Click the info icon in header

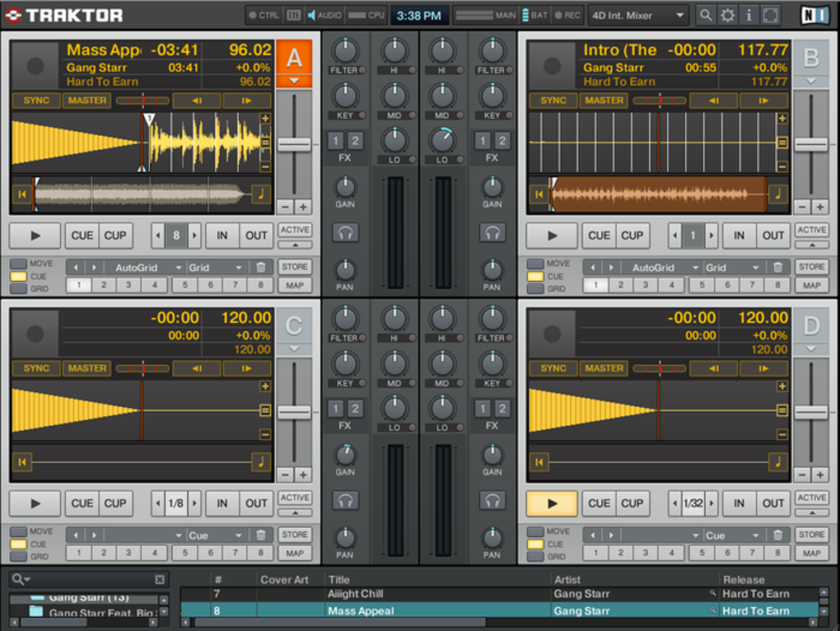click(749, 15)
